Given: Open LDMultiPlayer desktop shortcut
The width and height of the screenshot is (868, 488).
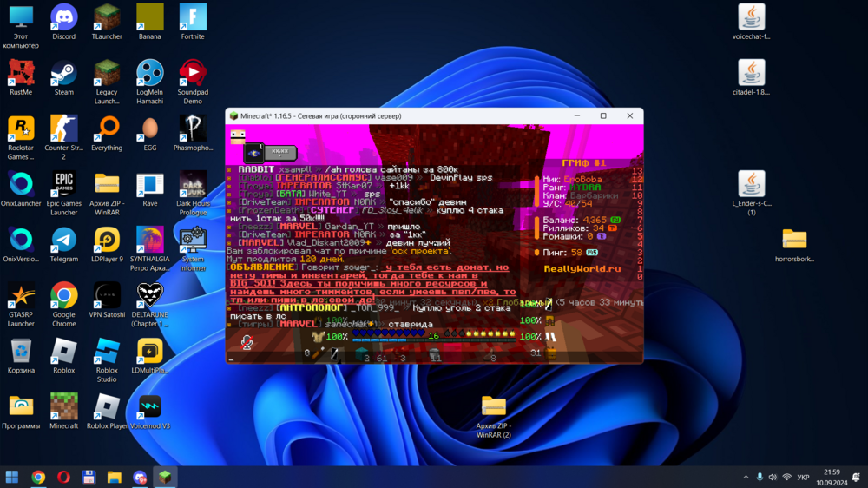Looking at the screenshot, I should click(150, 356).
